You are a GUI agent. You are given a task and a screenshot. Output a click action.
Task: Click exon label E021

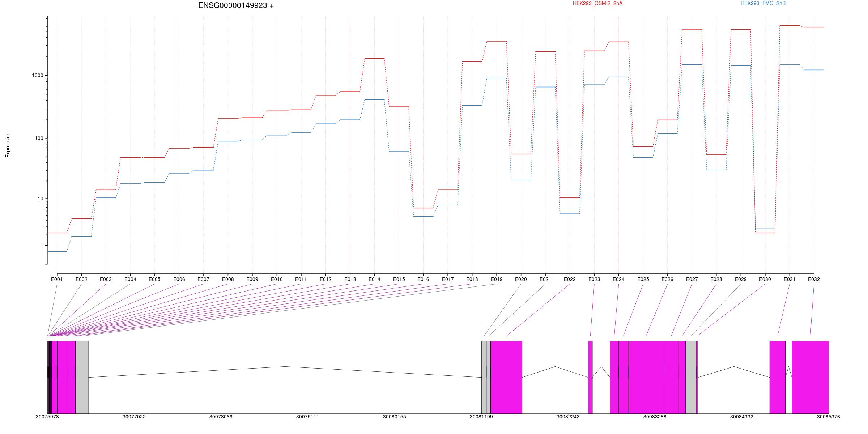(x=545, y=279)
